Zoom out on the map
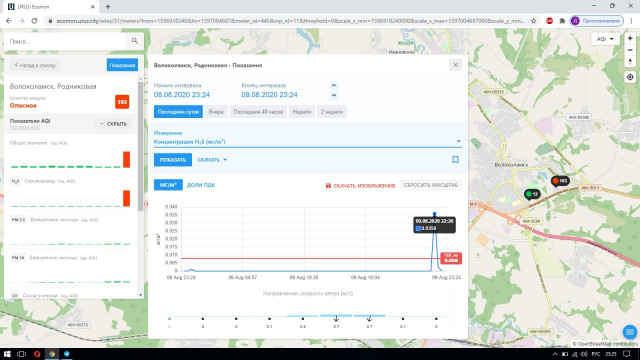Screen dimensions: 640x360 [630, 50]
